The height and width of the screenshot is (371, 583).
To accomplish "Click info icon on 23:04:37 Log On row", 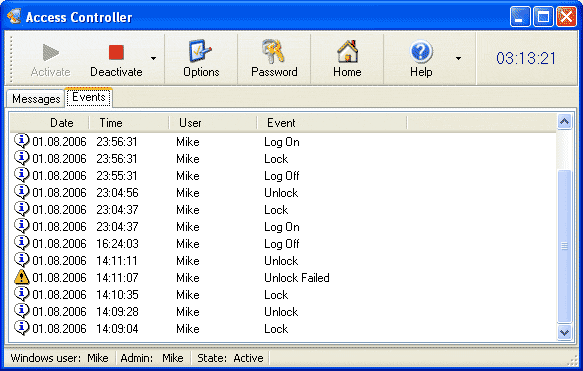I will pos(22,226).
